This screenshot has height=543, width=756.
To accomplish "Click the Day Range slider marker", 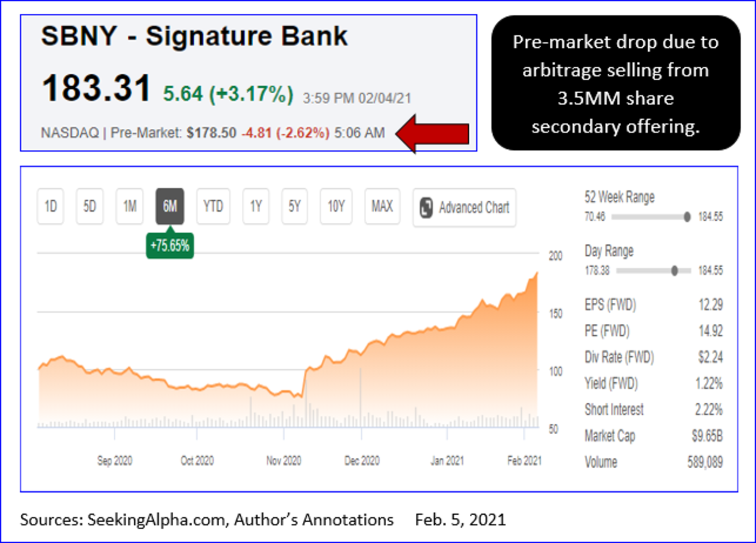I will pos(675,271).
